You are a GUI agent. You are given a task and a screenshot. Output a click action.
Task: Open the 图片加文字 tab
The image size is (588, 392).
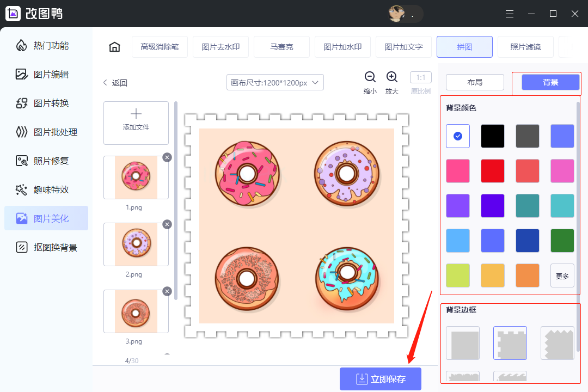click(403, 47)
